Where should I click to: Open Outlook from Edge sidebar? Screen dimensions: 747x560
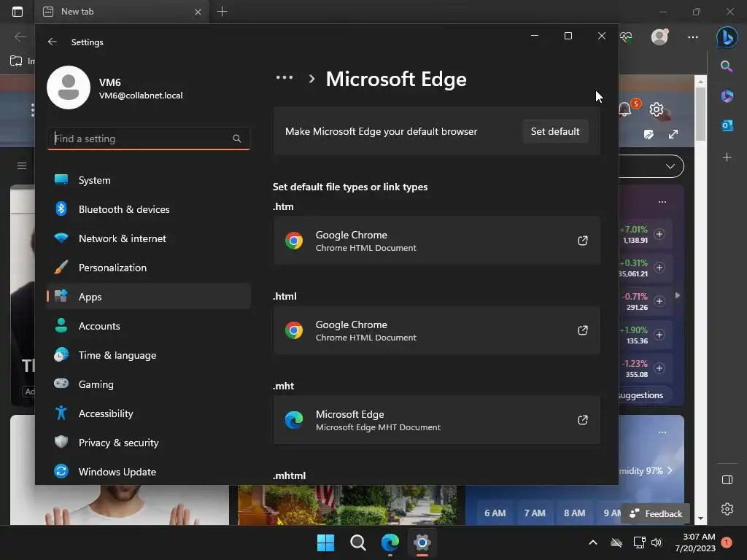point(727,125)
